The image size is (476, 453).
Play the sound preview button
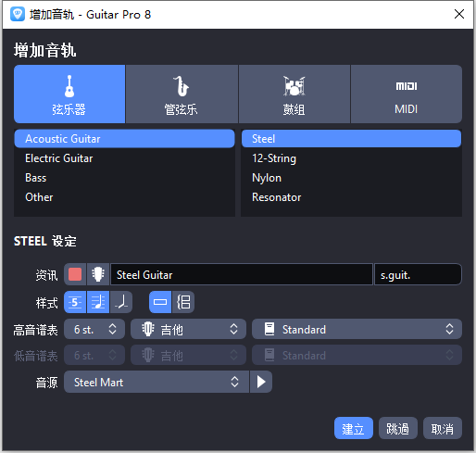(261, 382)
